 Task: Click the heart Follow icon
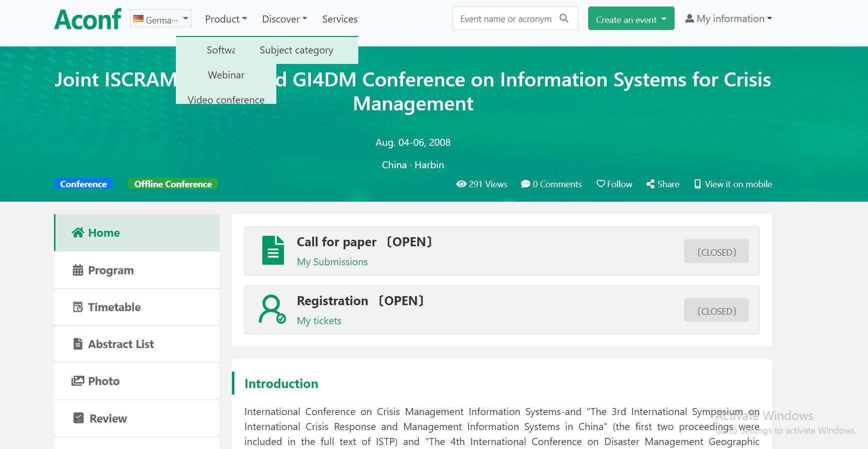tap(601, 184)
